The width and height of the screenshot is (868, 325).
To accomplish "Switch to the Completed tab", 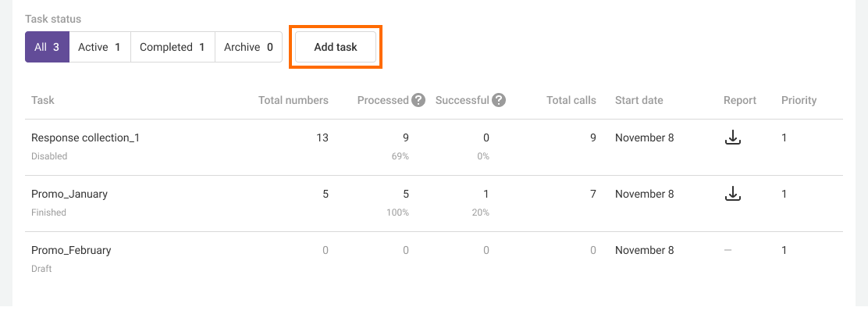I will (x=172, y=47).
